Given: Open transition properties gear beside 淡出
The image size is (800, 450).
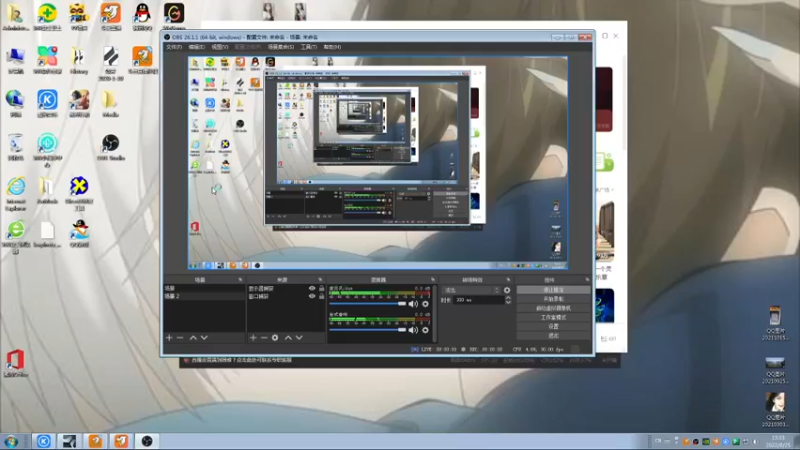Looking at the screenshot, I should (507, 290).
